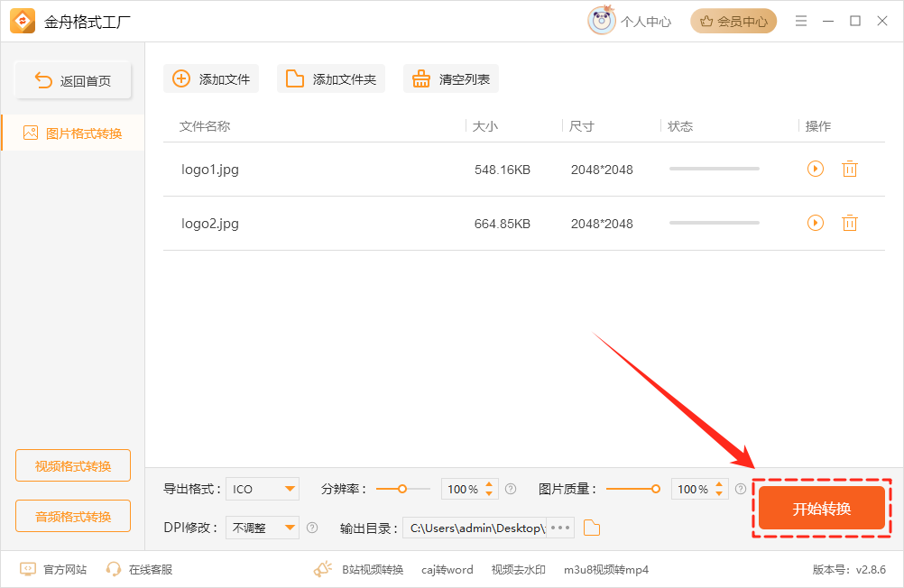
Task: Click the Clear List broom icon
Action: (x=420, y=78)
